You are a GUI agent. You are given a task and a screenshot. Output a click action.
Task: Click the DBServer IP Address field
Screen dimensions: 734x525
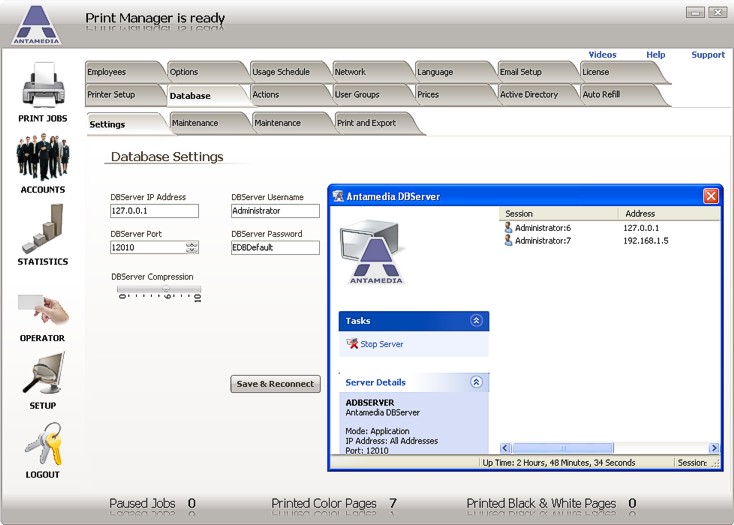(x=154, y=211)
